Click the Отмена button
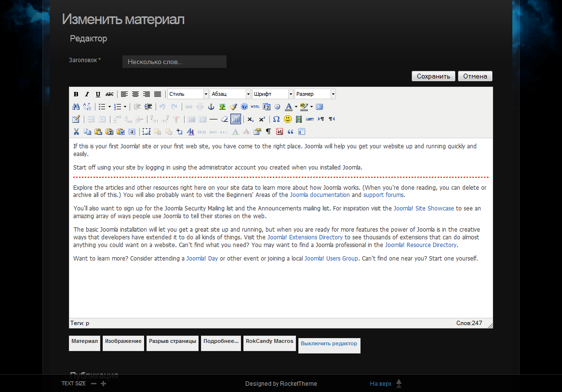The height and width of the screenshot is (392, 562). [475, 76]
